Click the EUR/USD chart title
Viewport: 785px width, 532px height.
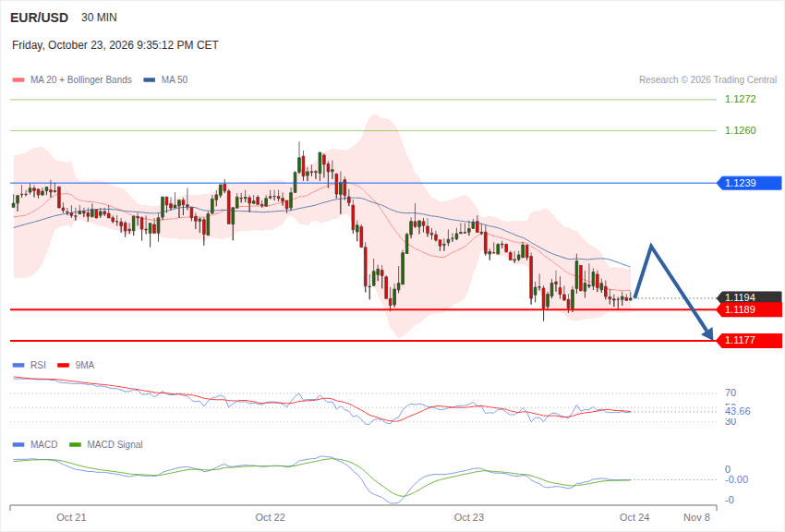[39, 18]
